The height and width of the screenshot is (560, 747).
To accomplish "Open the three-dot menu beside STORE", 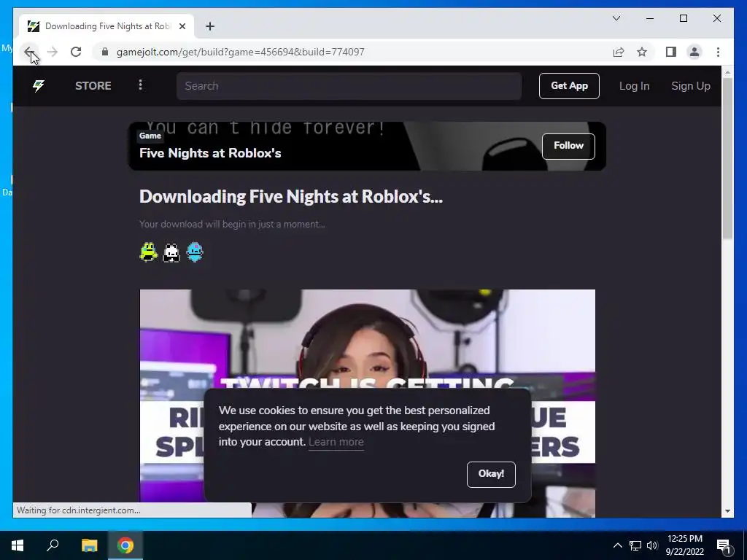I will point(140,85).
